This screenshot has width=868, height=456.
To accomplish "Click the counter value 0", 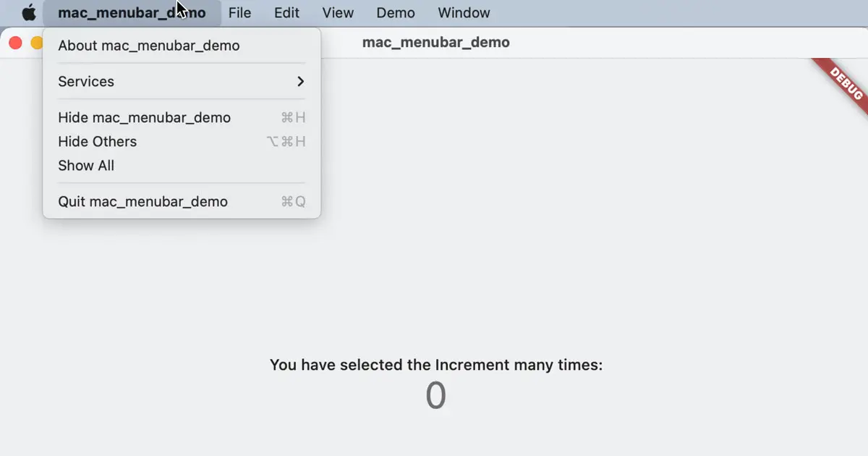I will [x=435, y=396].
